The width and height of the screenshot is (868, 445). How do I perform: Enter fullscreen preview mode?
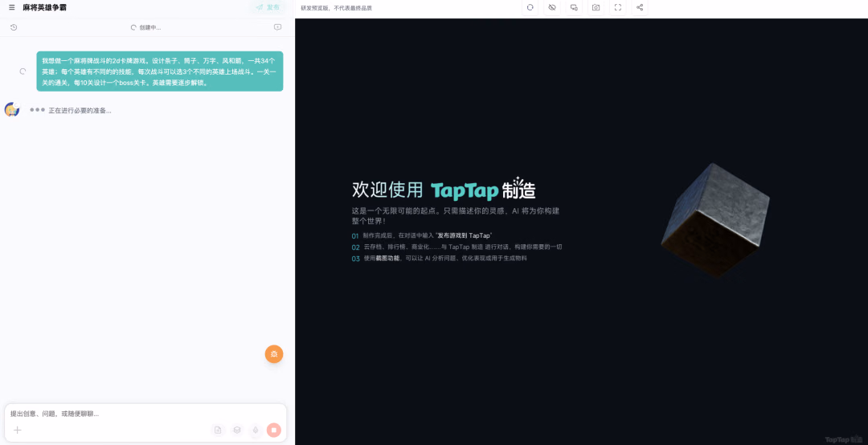(x=618, y=8)
